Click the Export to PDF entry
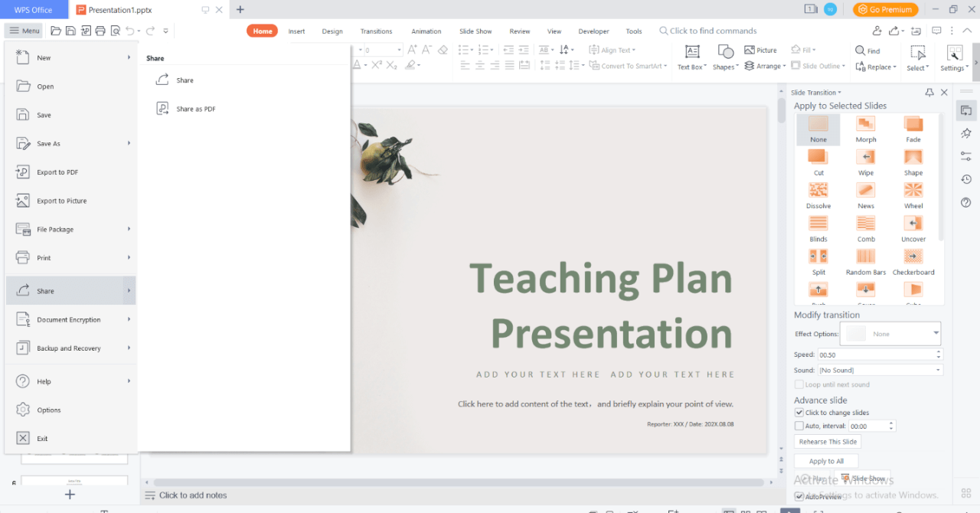Screen dimensions: 980x513 click(x=57, y=172)
